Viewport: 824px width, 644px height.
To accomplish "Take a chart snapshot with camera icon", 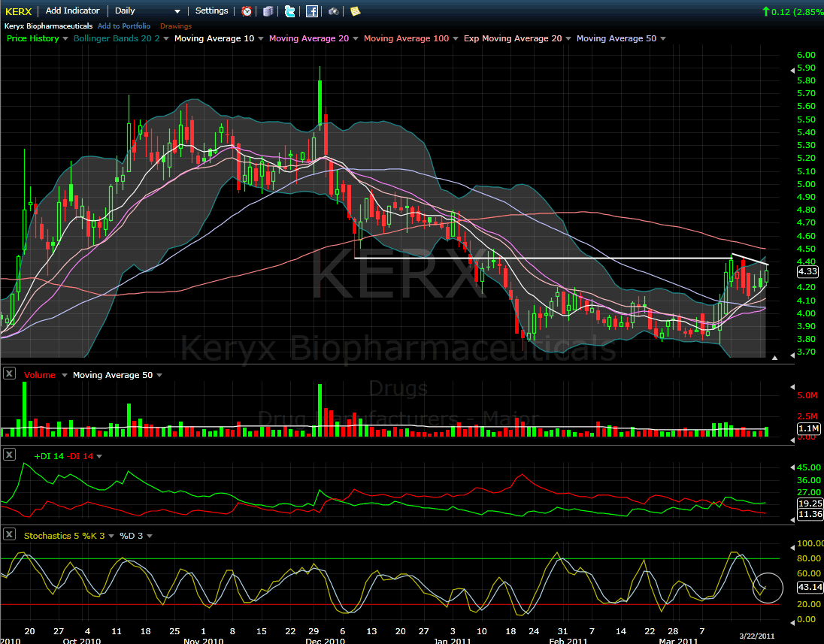I will [333, 11].
